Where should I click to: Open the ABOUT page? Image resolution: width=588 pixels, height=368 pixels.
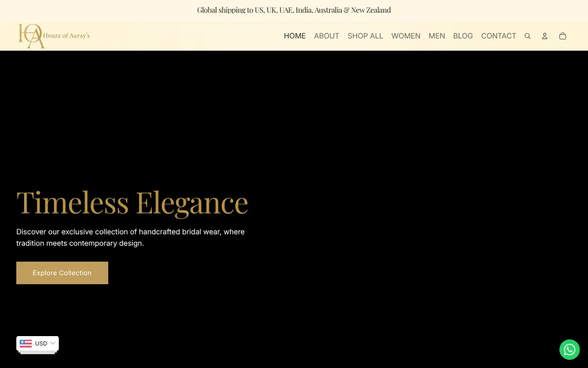coord(326,36)
